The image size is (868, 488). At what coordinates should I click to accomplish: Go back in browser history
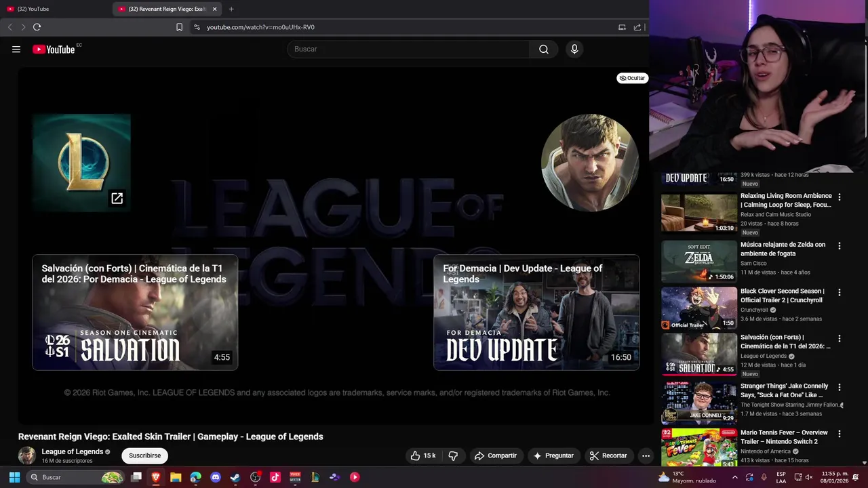tap(9, 27)
